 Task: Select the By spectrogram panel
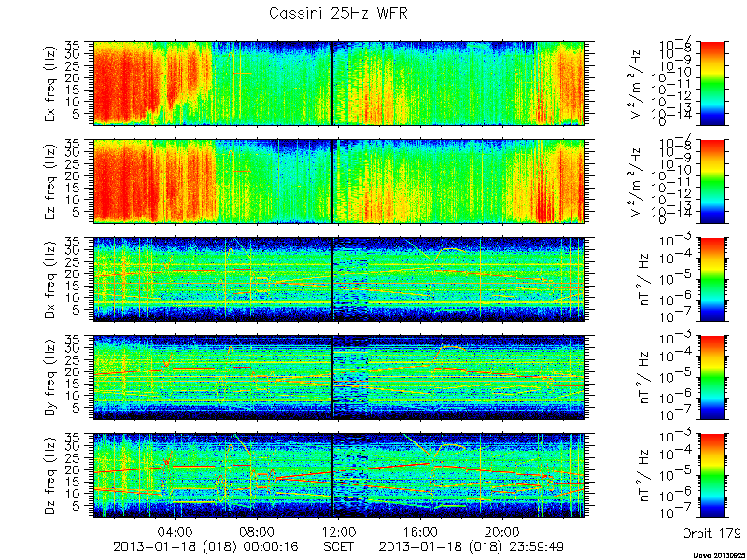pyautogui.click(x=339, y=378)
